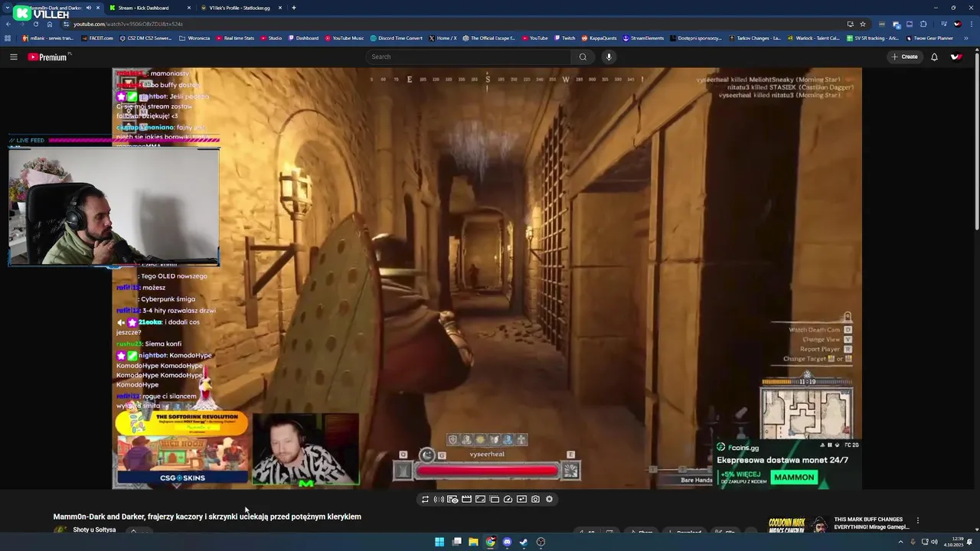Click the audio boost waves icon

click(439, 499)
